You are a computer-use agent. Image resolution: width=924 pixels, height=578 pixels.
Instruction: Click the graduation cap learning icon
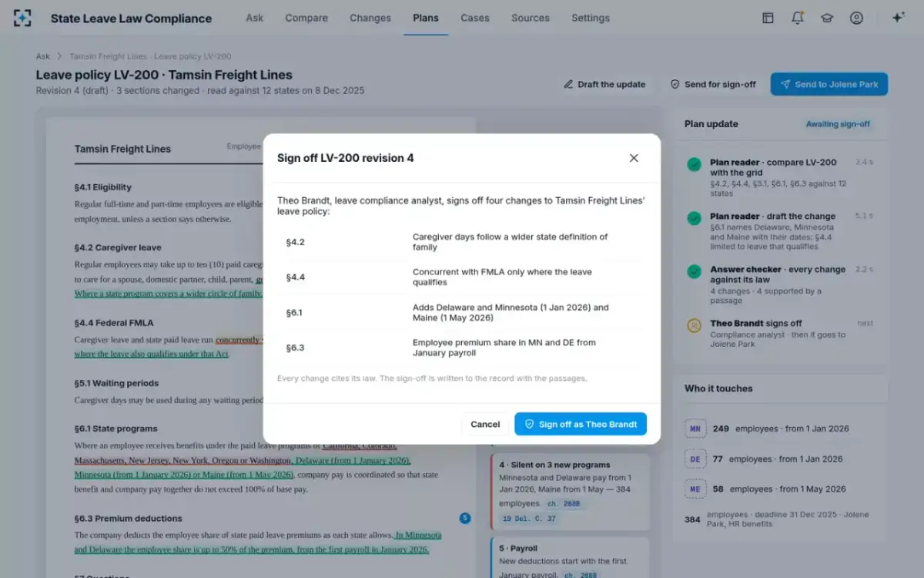pos(827,18)
